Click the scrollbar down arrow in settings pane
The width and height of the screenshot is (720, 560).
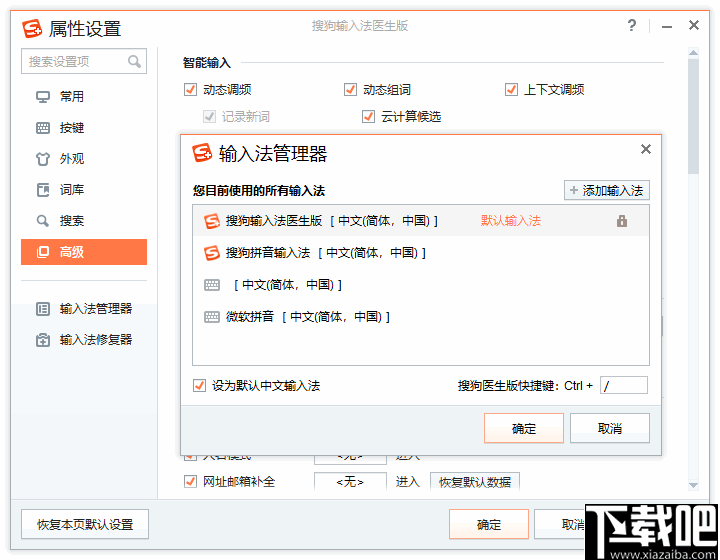(693, 485)
